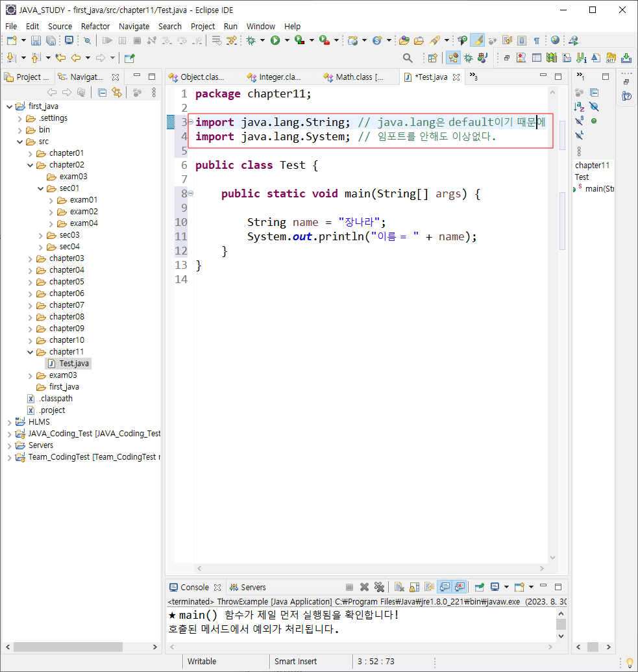This screenshot has height=672, width=638.
Task: Click Last Edit Location arrow icon
Action: 60,58
